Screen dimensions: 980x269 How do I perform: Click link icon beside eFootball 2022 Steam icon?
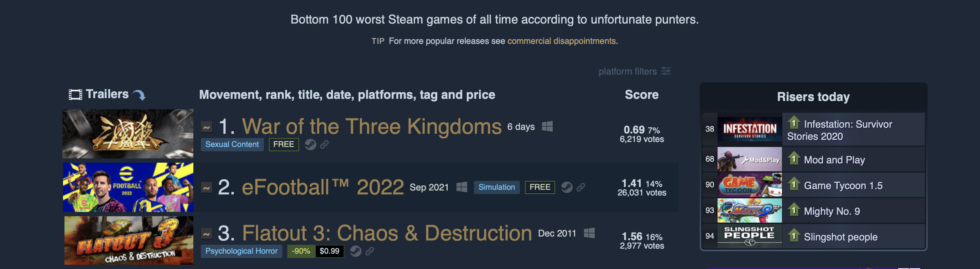pos(580,187)
